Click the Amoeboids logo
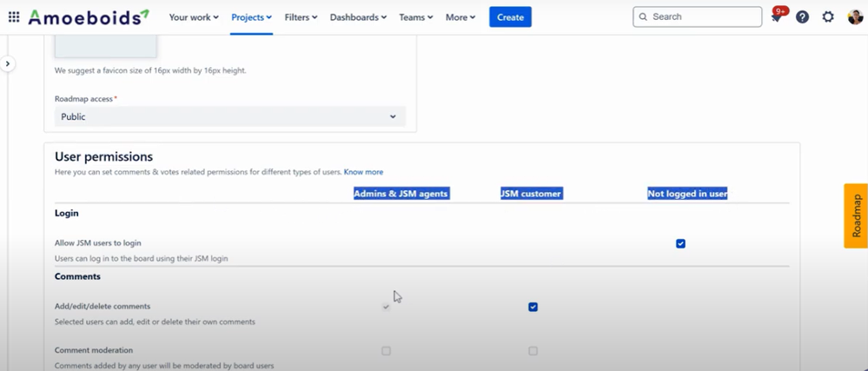 [89, 17]
